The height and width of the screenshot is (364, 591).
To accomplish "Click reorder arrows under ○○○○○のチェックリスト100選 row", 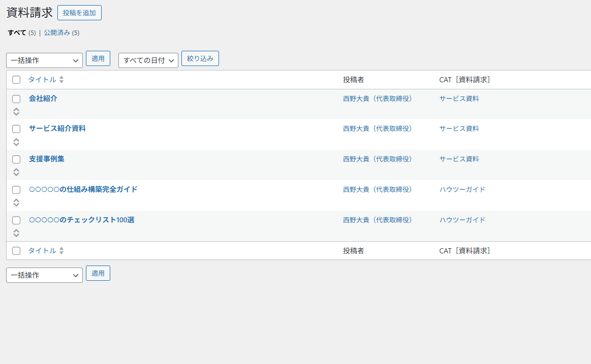I will (x=16, y=233).
